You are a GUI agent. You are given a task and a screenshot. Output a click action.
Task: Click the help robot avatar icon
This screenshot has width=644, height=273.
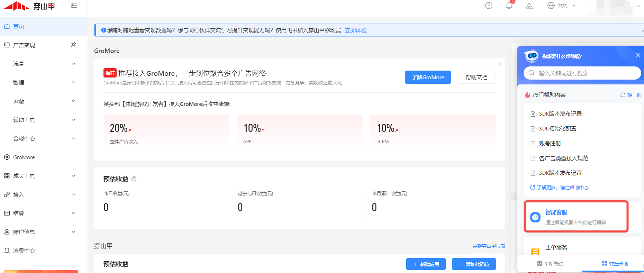pyautogui.click(x=531, y=56)
